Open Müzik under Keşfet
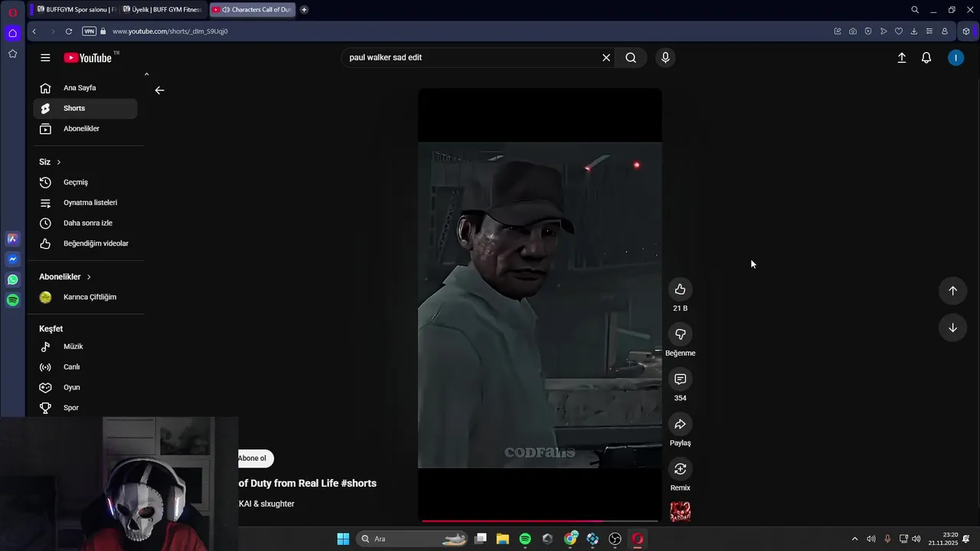980x551 pixels. pos(86,347)
